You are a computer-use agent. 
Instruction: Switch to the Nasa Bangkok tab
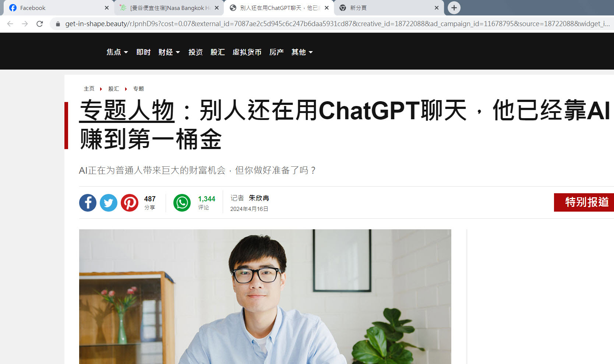[169, 8]
